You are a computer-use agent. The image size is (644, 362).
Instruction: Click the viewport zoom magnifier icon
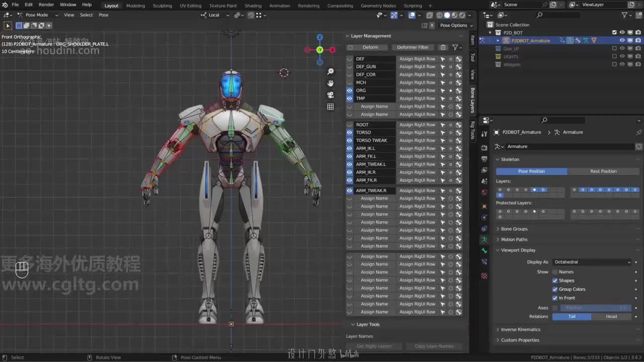coord(331,72)
